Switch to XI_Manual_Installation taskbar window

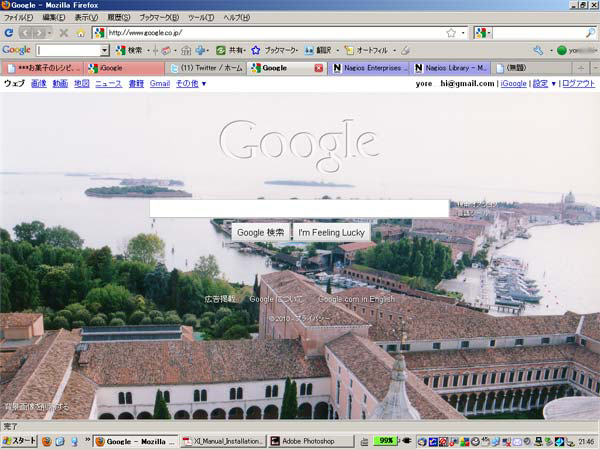(223, 441)
